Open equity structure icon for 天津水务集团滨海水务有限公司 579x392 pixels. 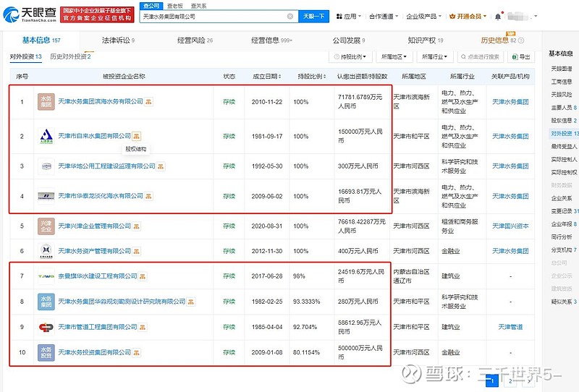(x=148, y=101)
